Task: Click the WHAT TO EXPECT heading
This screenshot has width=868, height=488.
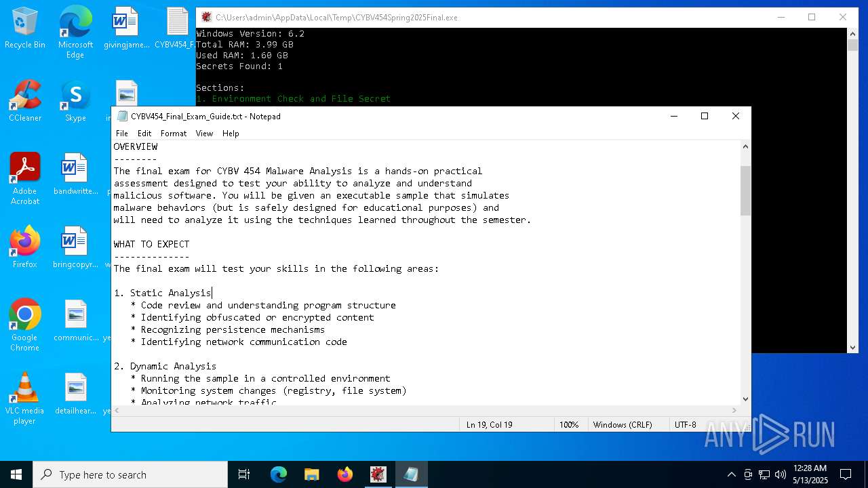Action: coord(152,244)
